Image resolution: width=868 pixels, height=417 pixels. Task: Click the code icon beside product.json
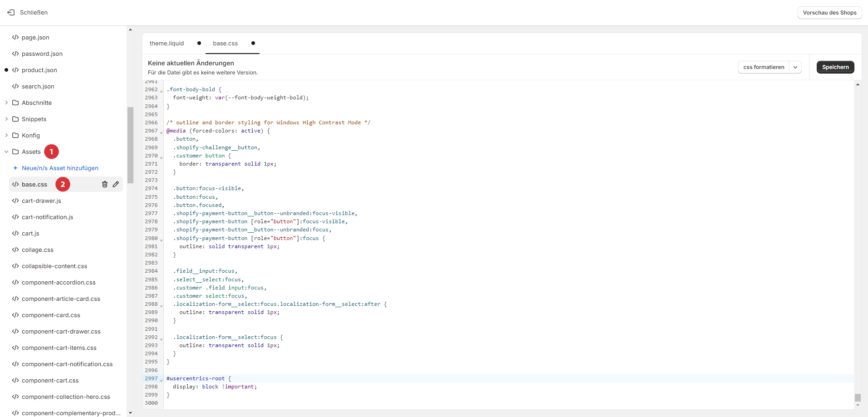pyautogui.click(x=15, y=70)
